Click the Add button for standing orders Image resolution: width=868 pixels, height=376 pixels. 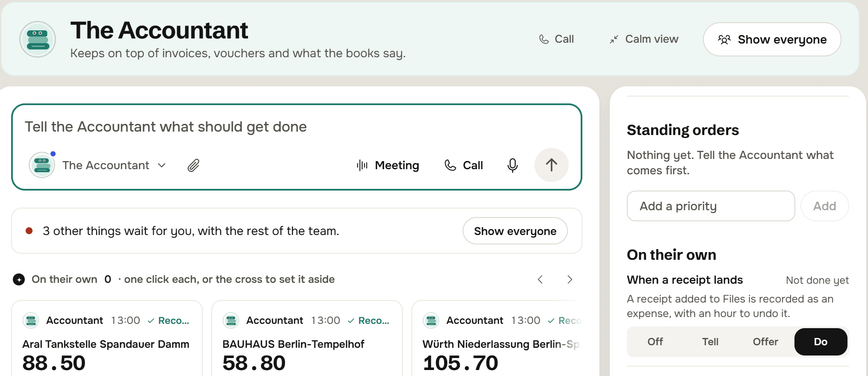tap(824, 206)
